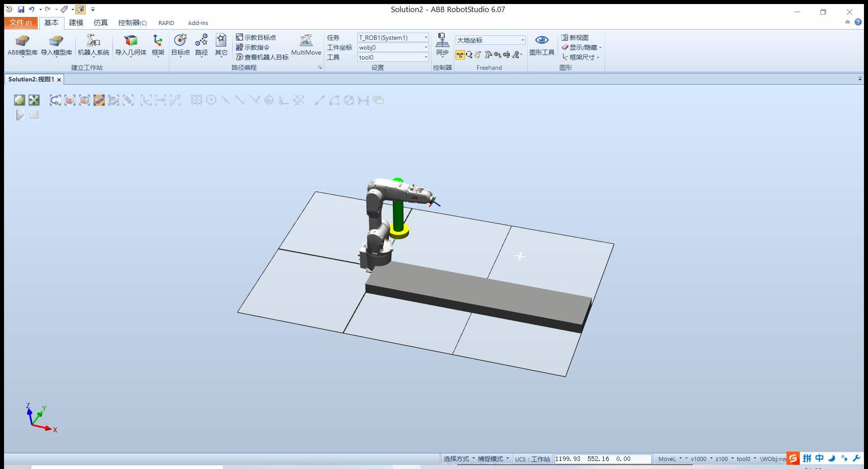
Task: Click the UCS coordinates input field
Action: (x=602, y=459)
